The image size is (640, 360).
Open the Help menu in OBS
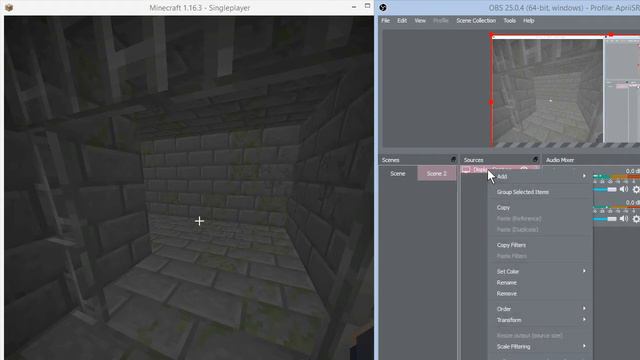pyautogui.click(x=529, y=20)
